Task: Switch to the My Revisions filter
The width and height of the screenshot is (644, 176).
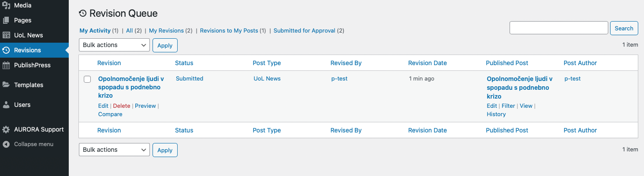Action: 166,31
